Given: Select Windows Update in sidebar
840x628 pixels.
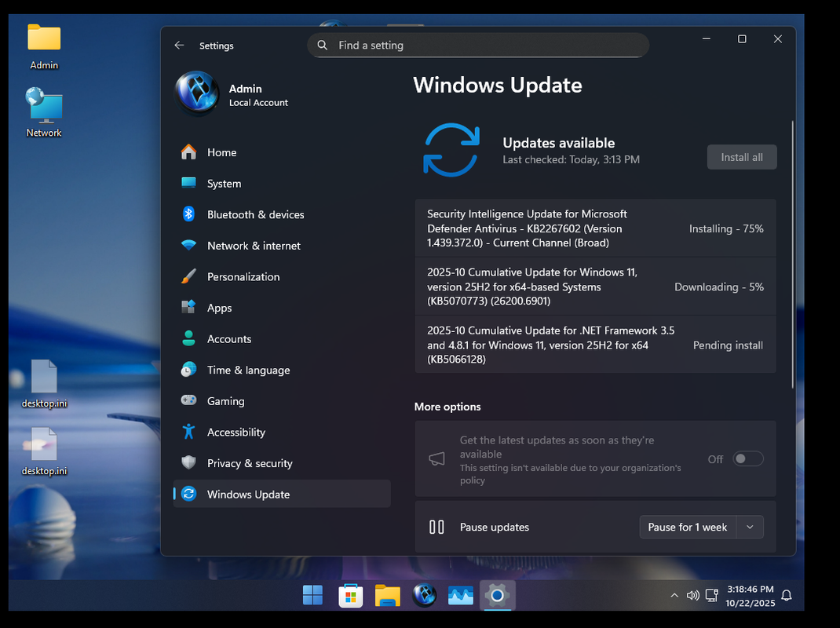Looking at the screenshot, I should point(282,494).
